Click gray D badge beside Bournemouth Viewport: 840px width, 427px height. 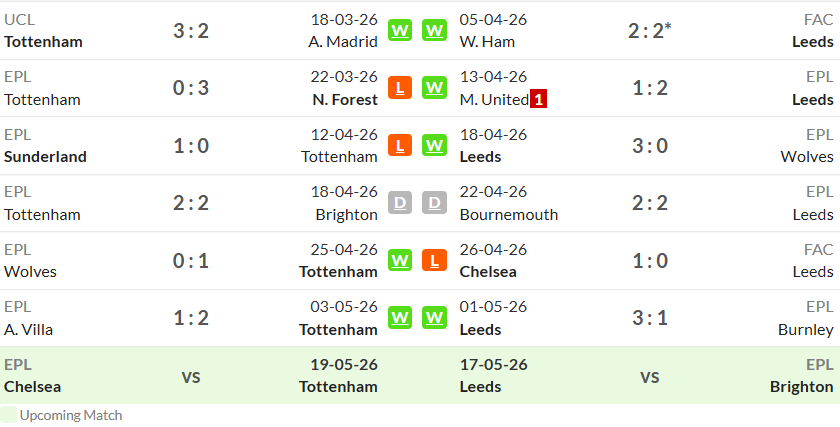(434, 203)
